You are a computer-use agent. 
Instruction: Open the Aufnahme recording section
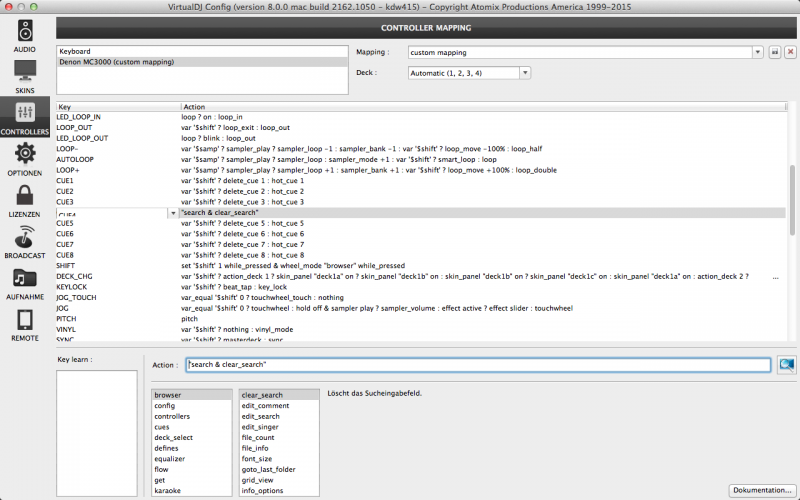[x=25, y=284]
